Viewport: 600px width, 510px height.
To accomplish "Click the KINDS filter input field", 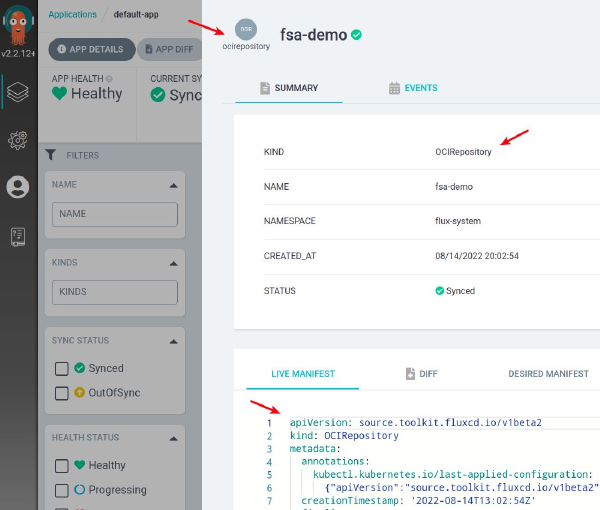I will click(114, 292).
